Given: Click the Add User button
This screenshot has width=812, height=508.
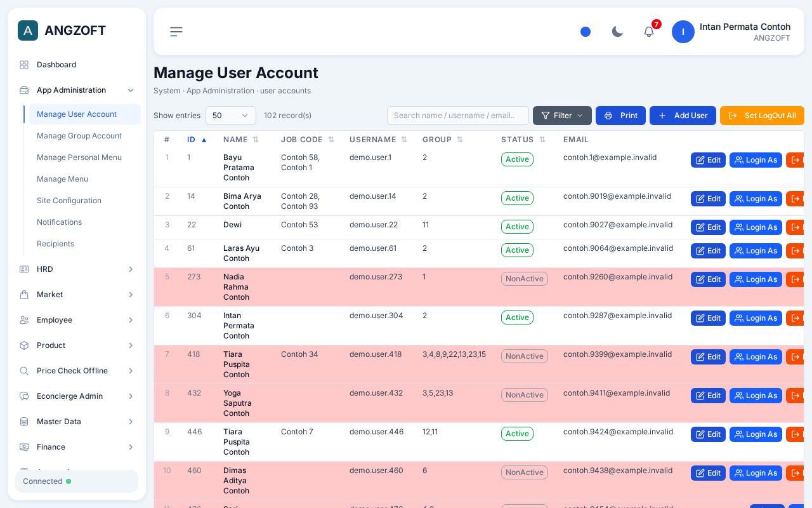Looking at the screenshot, I should pyautogui.click(x=683, y=116).
